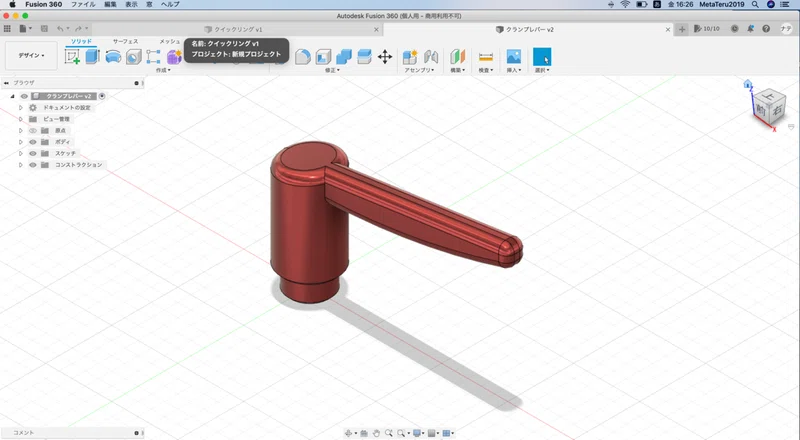
Task: Activate the blue Select tool
Action: (x=542, y=57)
